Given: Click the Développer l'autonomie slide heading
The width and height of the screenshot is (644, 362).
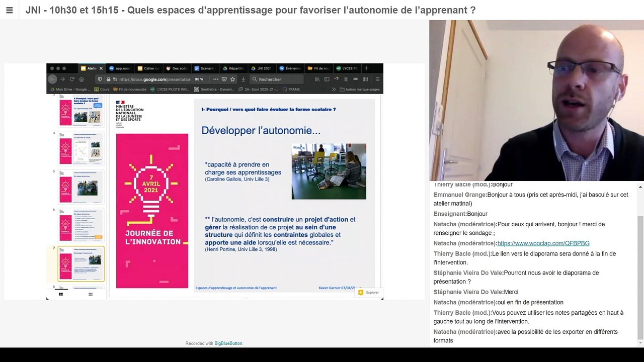Looking at the screenshot, I should point(261,131).
